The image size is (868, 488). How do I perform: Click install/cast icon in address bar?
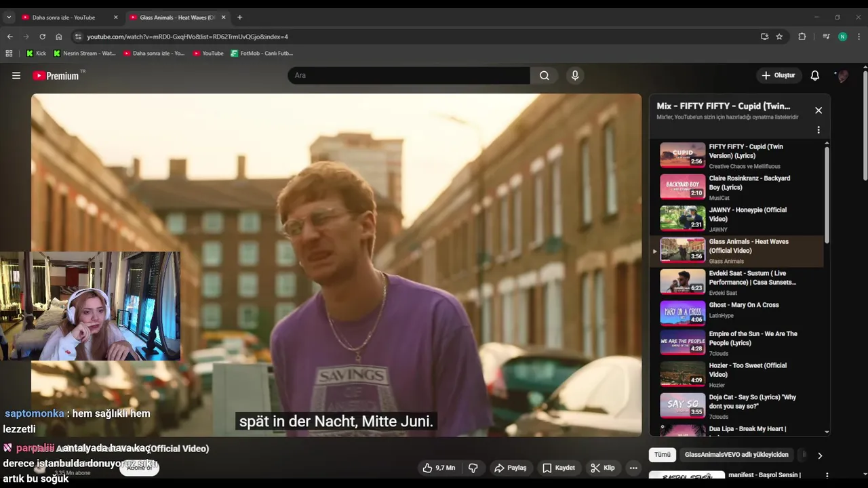coord(764,37)
